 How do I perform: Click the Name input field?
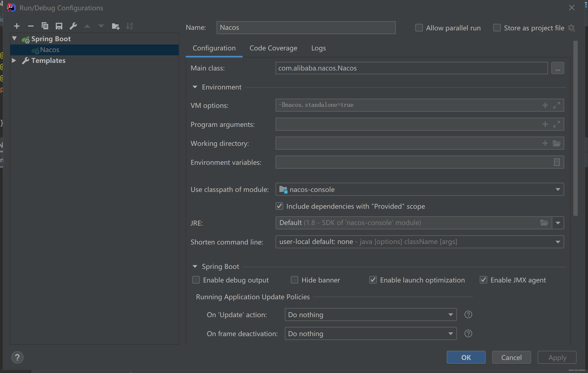click(x=306, y=28)
